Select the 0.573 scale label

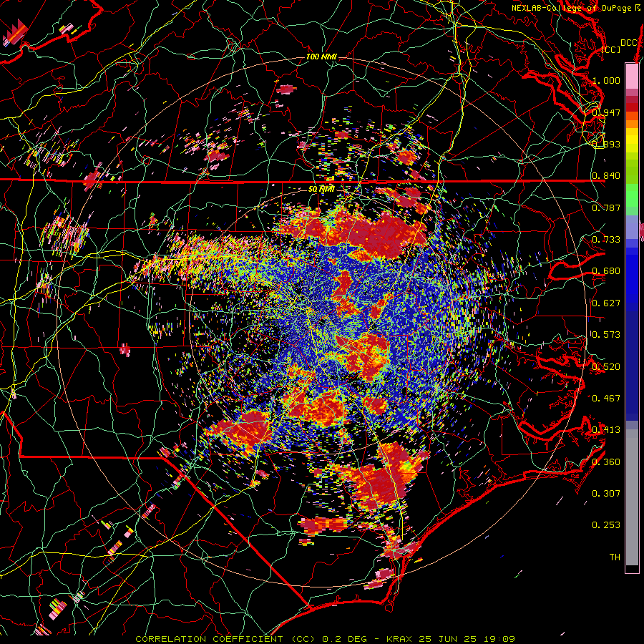click(x=606, y=335)
